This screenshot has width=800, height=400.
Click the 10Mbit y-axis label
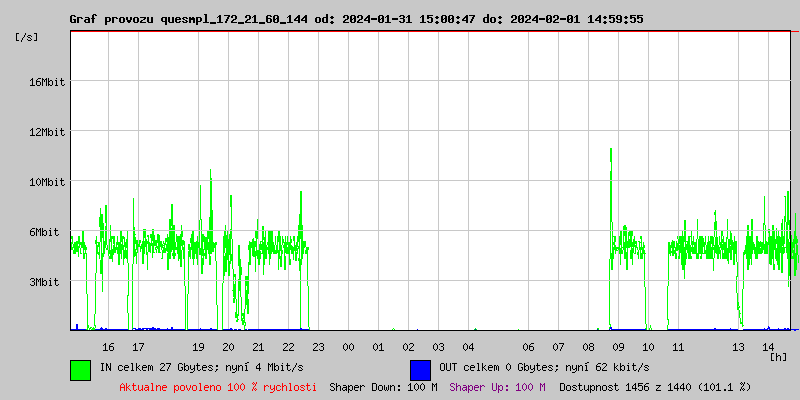(x=47, y=182)
